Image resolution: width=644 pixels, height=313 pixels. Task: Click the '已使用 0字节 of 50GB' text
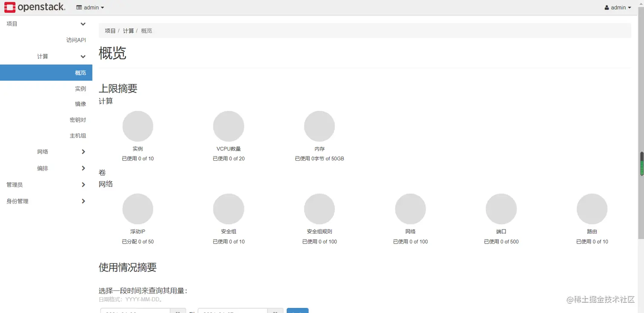pyautogui.click(x=319, y=159)
